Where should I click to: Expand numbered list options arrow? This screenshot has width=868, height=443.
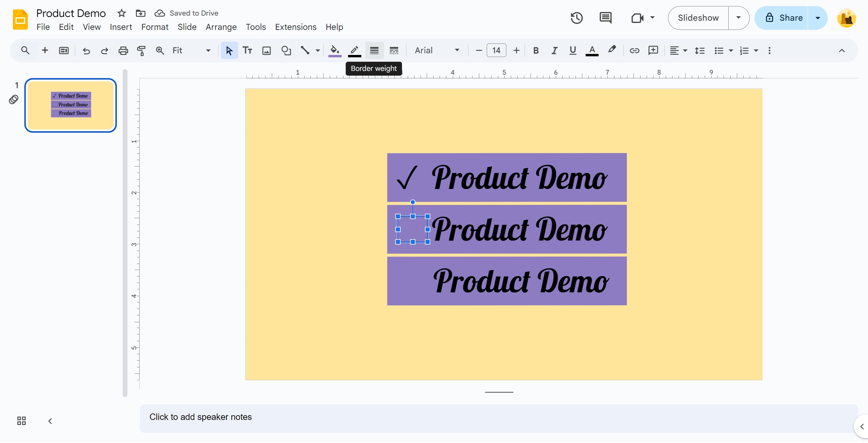pyautogui.click(x=756, y=51)
